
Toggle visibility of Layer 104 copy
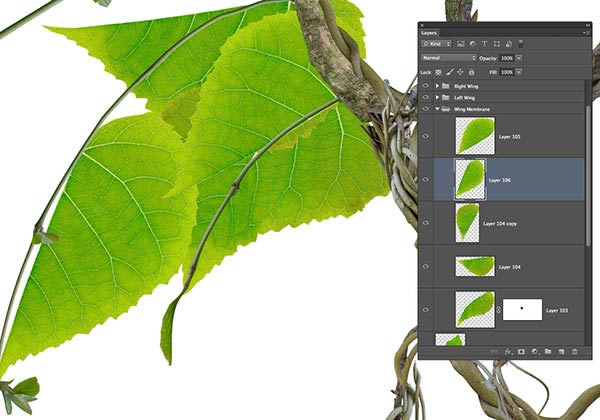click(426, 223)
